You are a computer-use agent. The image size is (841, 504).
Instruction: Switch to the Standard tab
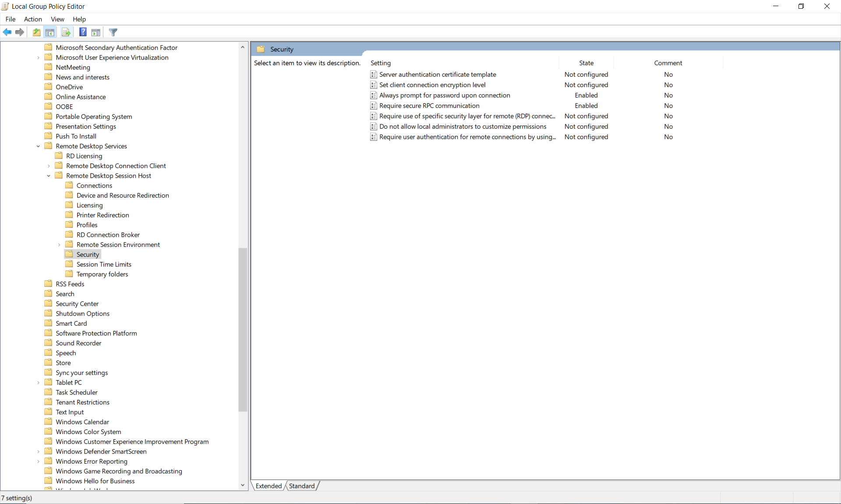click(301, 486)
